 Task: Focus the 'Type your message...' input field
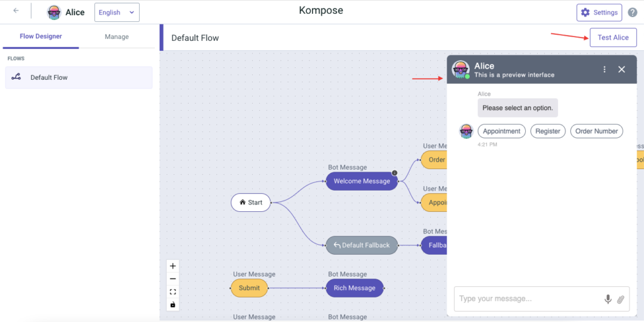[x=541, y=299]
